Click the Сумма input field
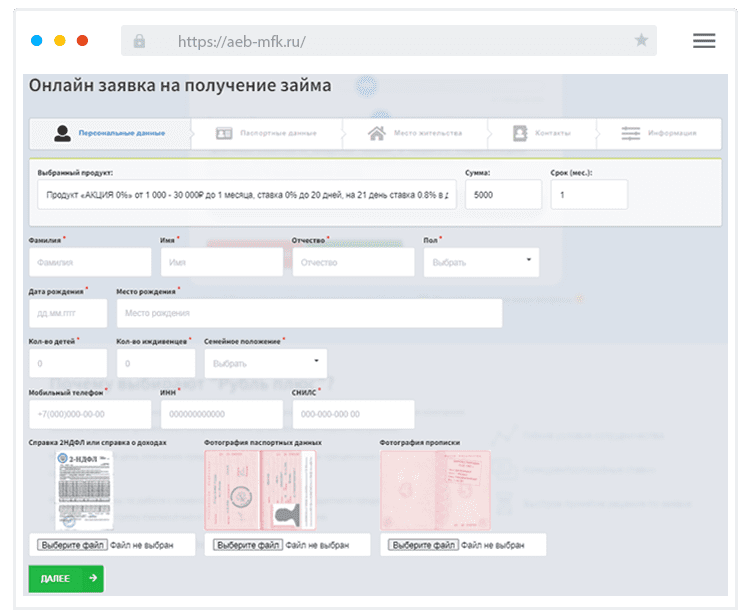Image resolution: width=751 pixels, height=610 pixels. (x=502, y=195)
